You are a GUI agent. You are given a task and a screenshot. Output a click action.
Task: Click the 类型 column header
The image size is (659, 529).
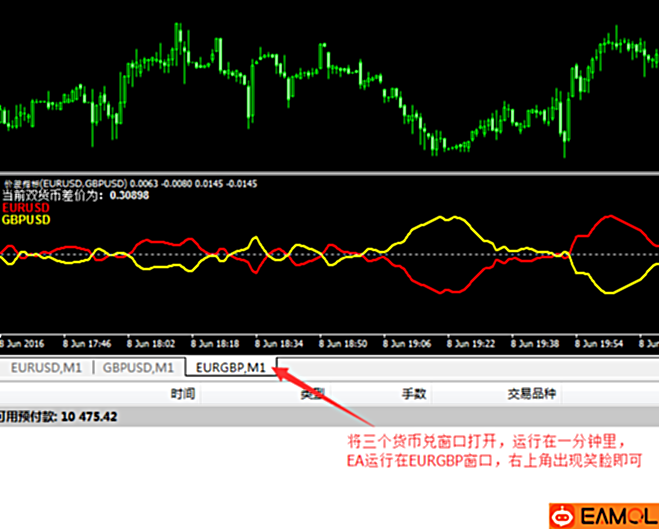pos(312,393)
